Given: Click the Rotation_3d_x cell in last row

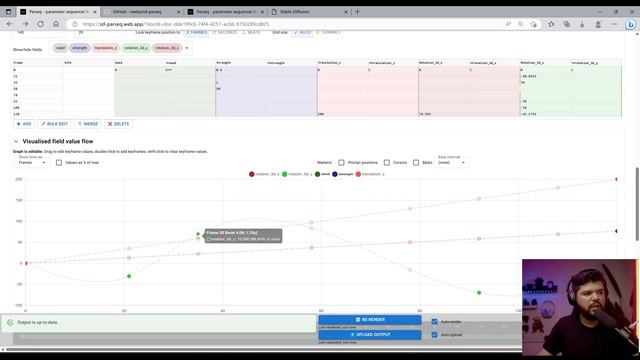Looking at the screenshot, I should click(444, 114).
